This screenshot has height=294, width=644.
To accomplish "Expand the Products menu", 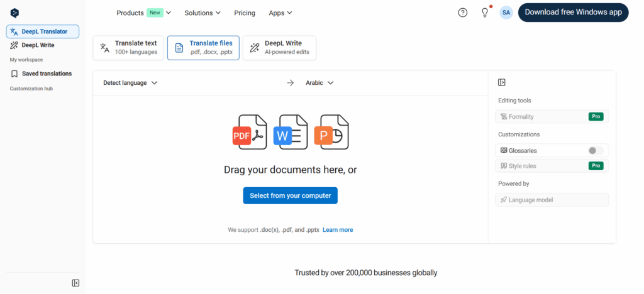I will 144,13.
